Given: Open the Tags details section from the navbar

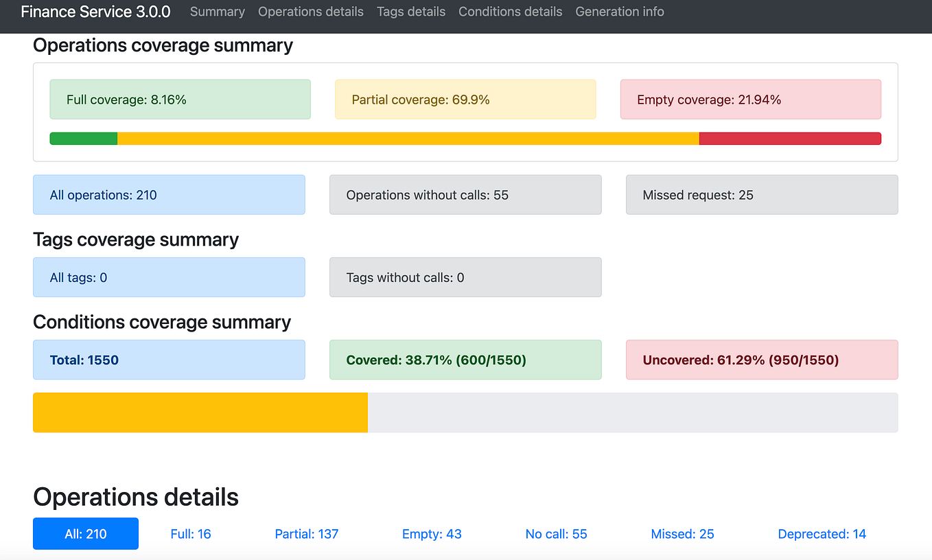Looking at the screenshot, I should pos(410,12).
